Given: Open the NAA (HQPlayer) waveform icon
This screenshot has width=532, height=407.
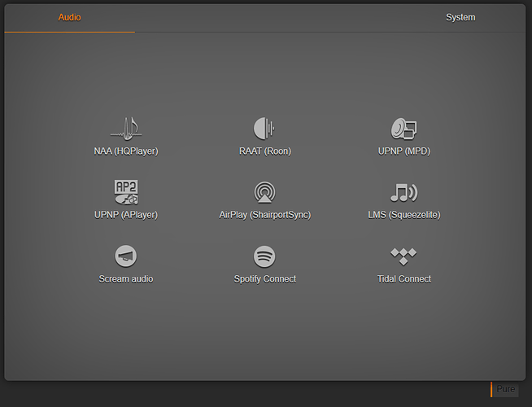Looking at the screenshot, I should [126, 129].
